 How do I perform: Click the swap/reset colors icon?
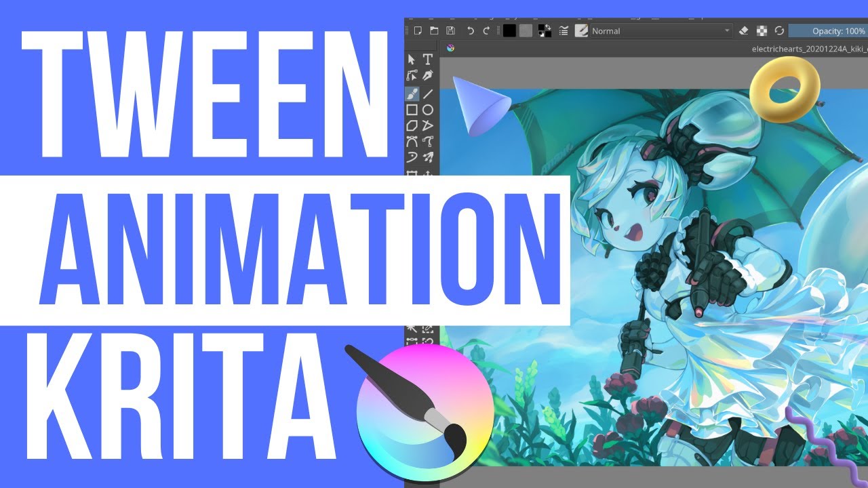(545, 30)
